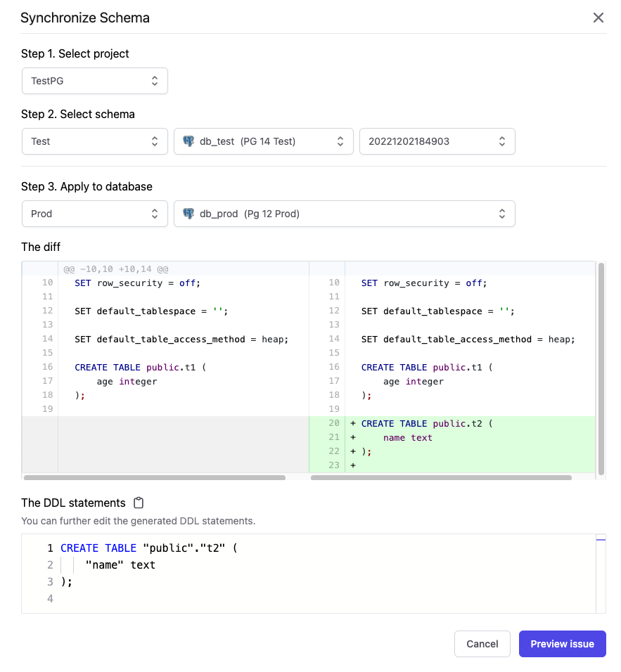Click the diff hunk header line
This screenshot has width=621, height=672.
116,269
